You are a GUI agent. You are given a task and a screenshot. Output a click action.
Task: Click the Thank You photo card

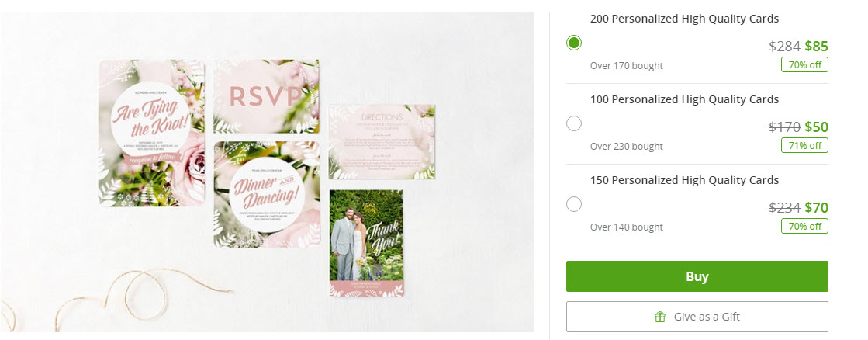[366, 243]
